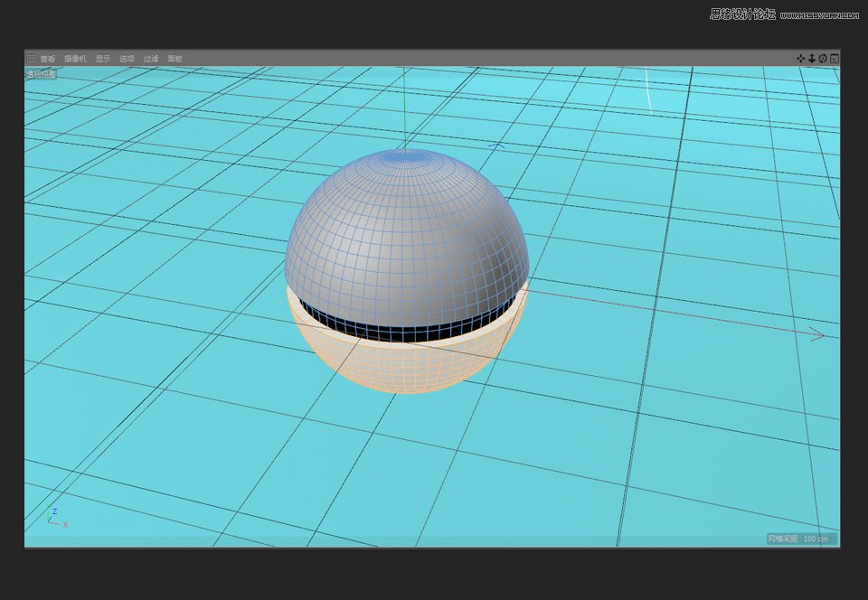Screen dimensions: 868x600
Task: Click the grid spacing 100 cm indicator
Action: (x=799, y=538)
